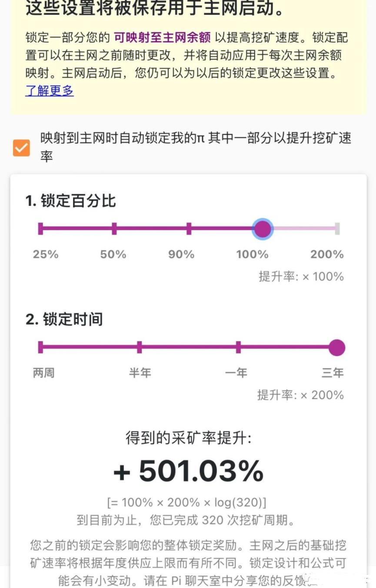Set lockup percentage to 25% tick
Viewport: 376px width, 588px height.
[x=40, y=228]
